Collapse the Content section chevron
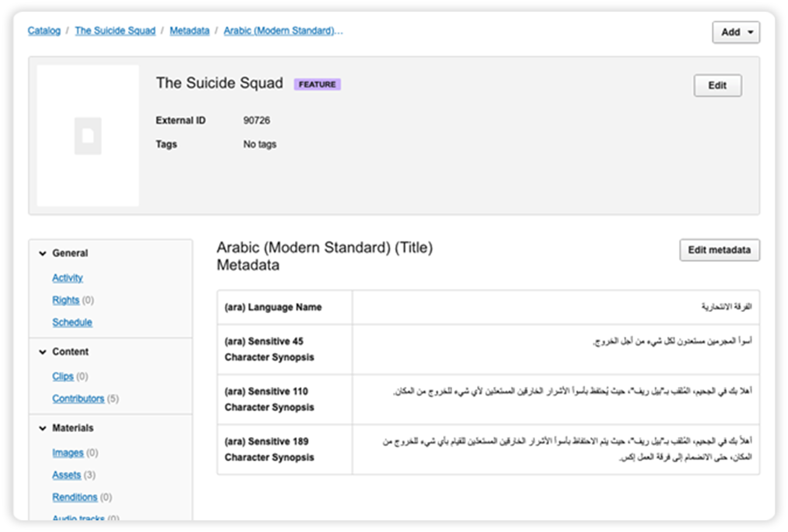This screenshot has width=788, height=532. (x=43, y=352)
